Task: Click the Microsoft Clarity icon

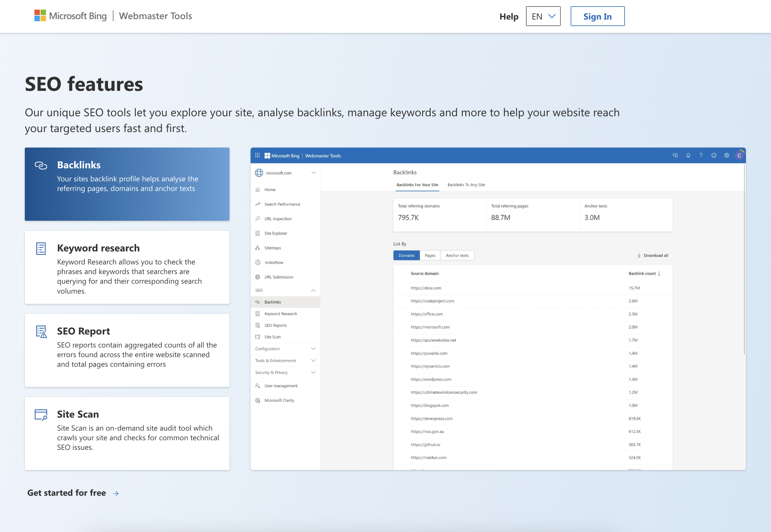Action: (x=257, y=400)
